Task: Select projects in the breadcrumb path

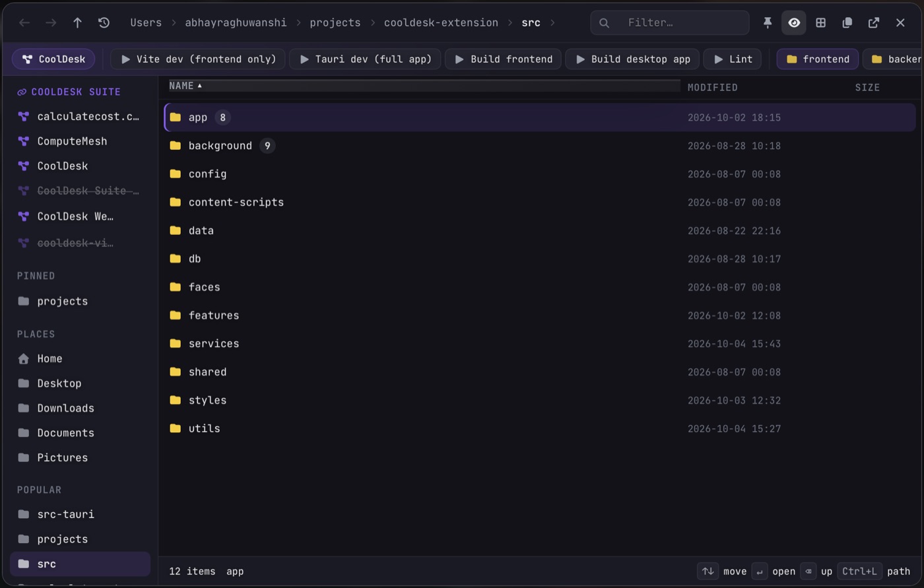Action: pos(335,22)
